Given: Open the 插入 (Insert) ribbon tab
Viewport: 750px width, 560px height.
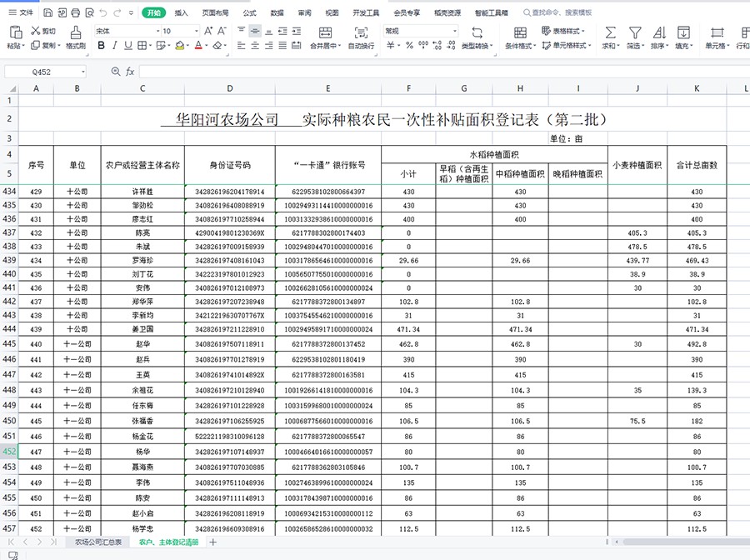Looking at the screenshot, I should click(181, 13).
